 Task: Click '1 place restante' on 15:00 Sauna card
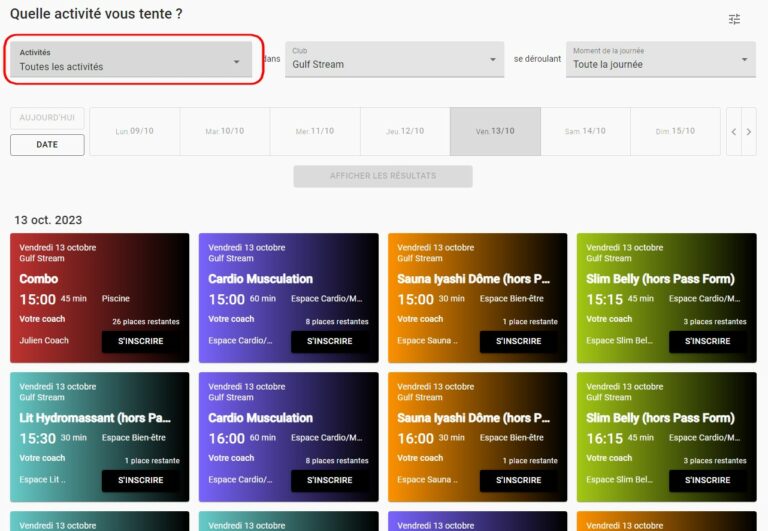coord(530,322)
